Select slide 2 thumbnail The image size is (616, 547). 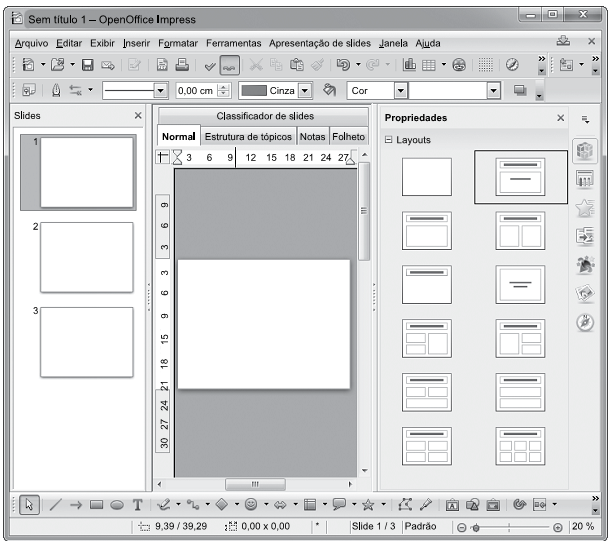click(x=86, y=256)
